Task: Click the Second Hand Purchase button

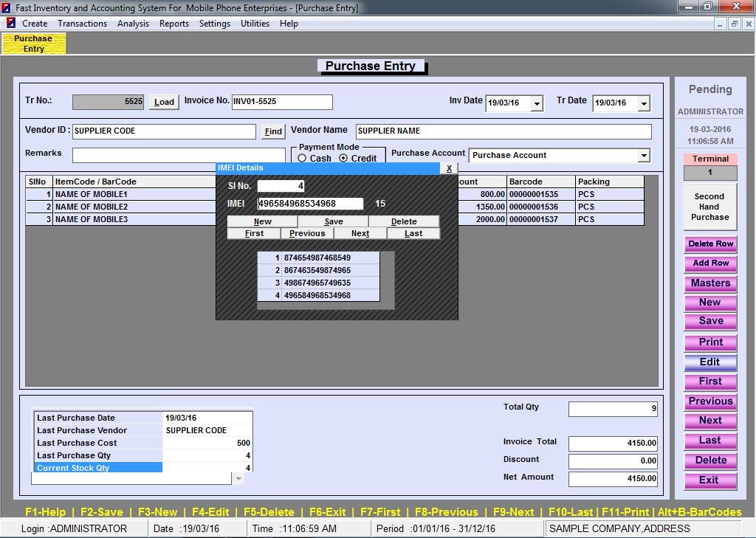Action: 709,207
